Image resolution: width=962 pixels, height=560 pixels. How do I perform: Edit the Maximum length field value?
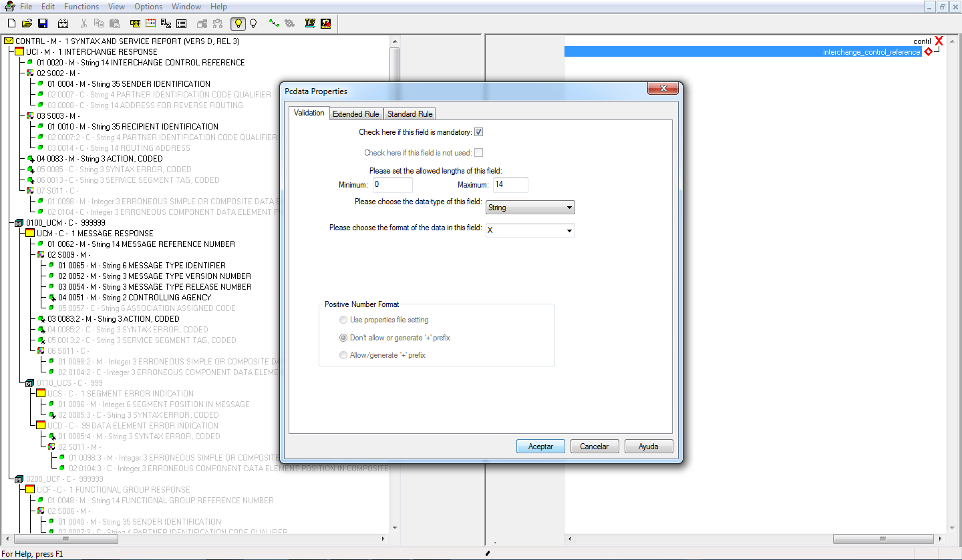click(510, 185)
